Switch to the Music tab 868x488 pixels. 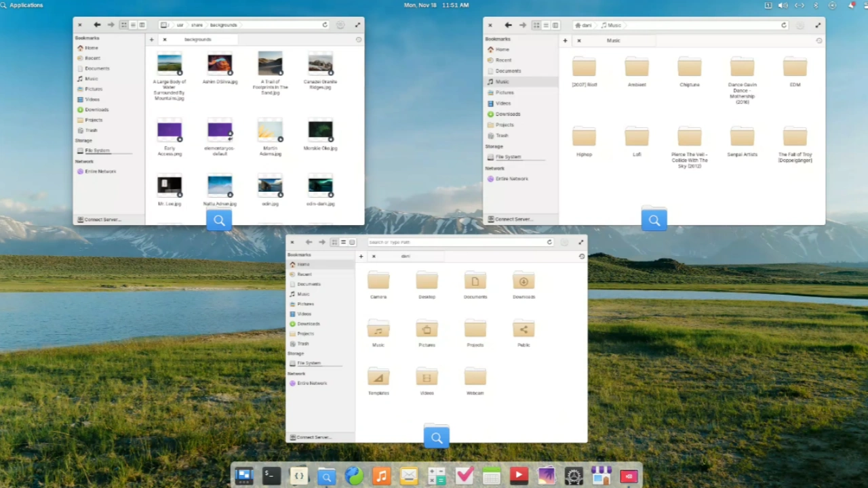tap(613, 41)
